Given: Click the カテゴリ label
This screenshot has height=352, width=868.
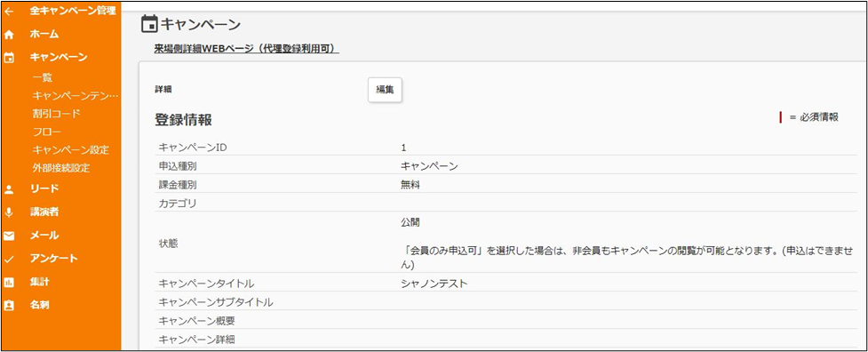Looking at the screenshot, I should tap(178, 204).
